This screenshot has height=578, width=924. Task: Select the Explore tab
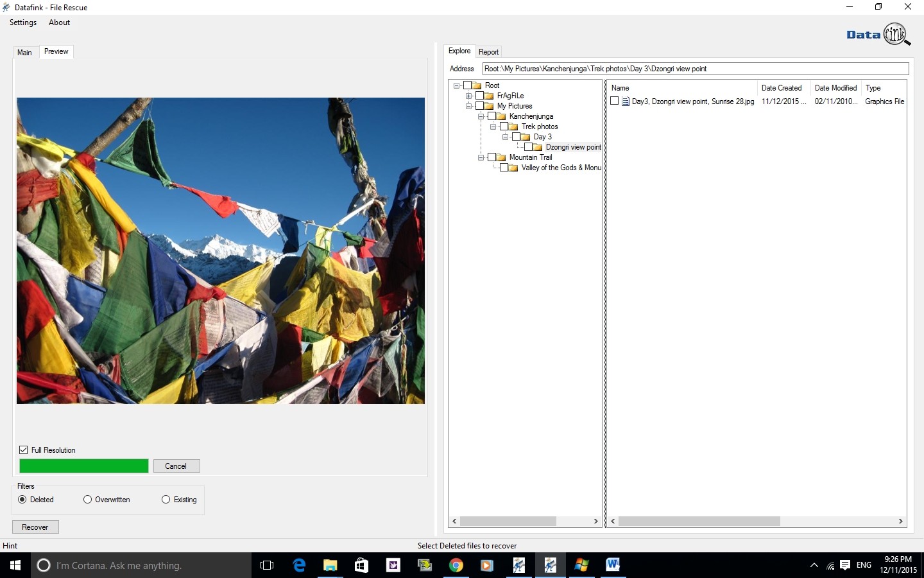point(459,51)
